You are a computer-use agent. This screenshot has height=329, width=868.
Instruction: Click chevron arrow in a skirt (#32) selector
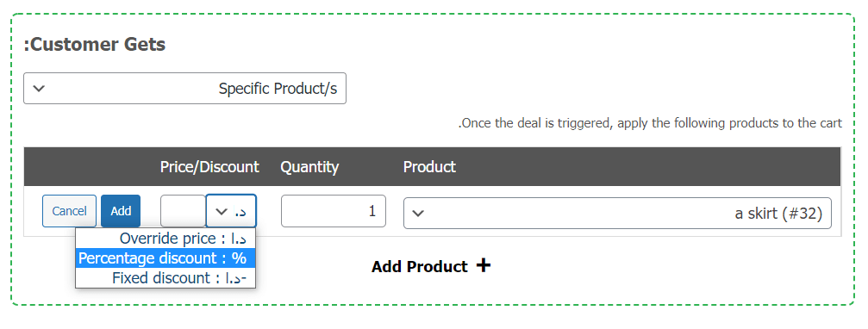(x=419, y=214)
